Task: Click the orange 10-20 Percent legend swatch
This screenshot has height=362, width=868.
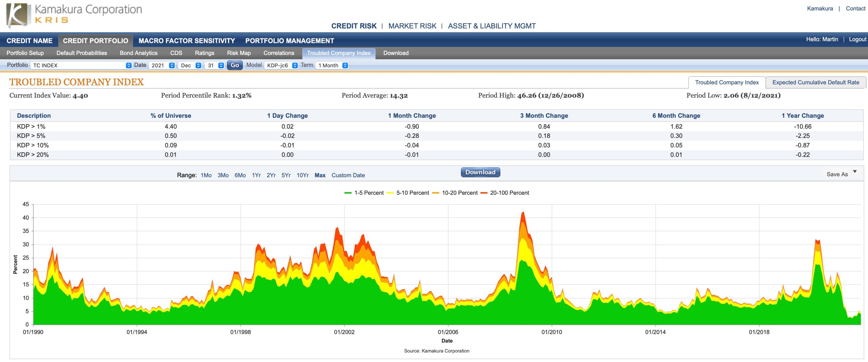Action: click(x=436, y=193)
